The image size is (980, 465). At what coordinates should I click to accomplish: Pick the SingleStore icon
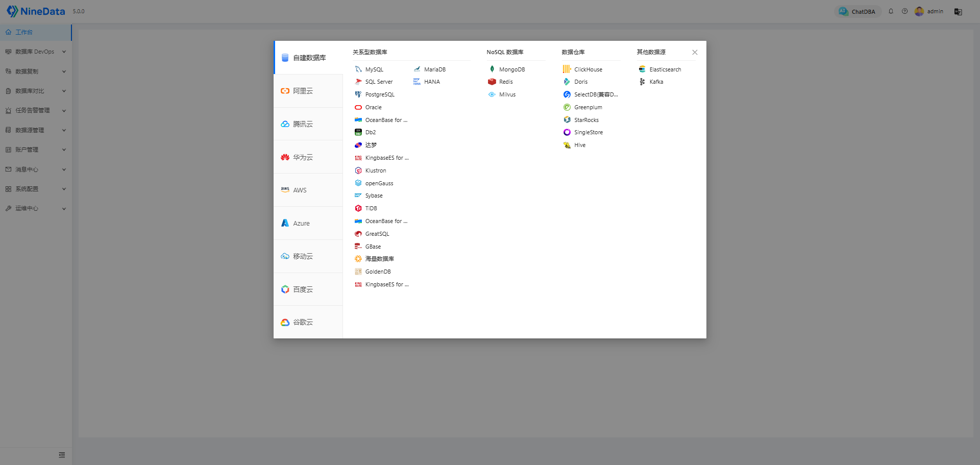(x=567, y=132)
